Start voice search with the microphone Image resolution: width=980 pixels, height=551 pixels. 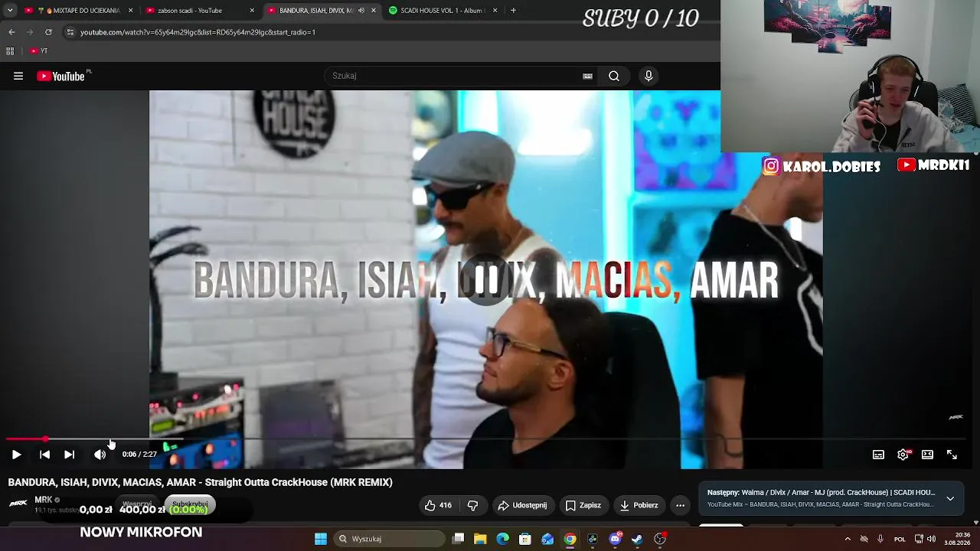[x=648, y=76]
